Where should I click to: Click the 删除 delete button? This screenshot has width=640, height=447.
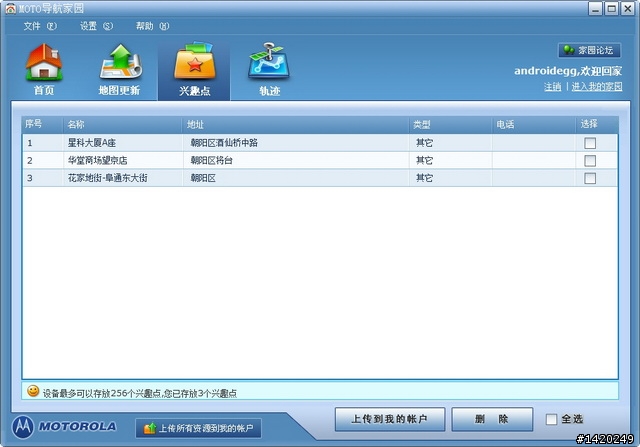coord(492,419)
